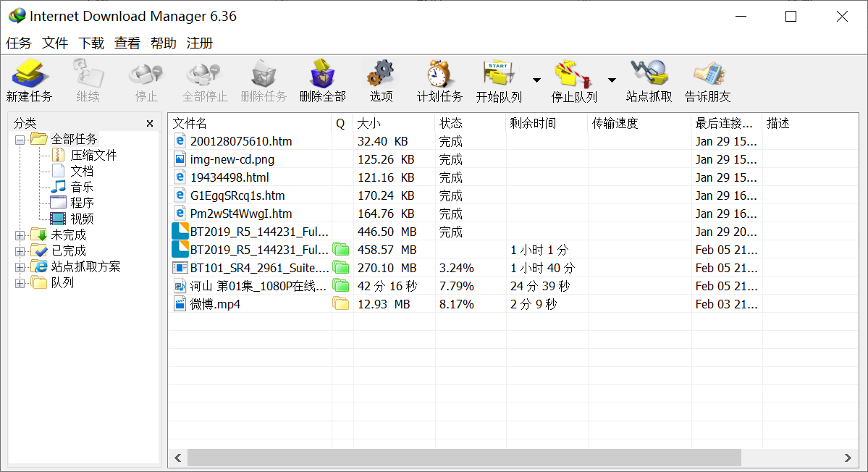Select the BT101_SR4_2961_Suite download row
This screenshot has width=868, height=472.
tap(513, 268)
